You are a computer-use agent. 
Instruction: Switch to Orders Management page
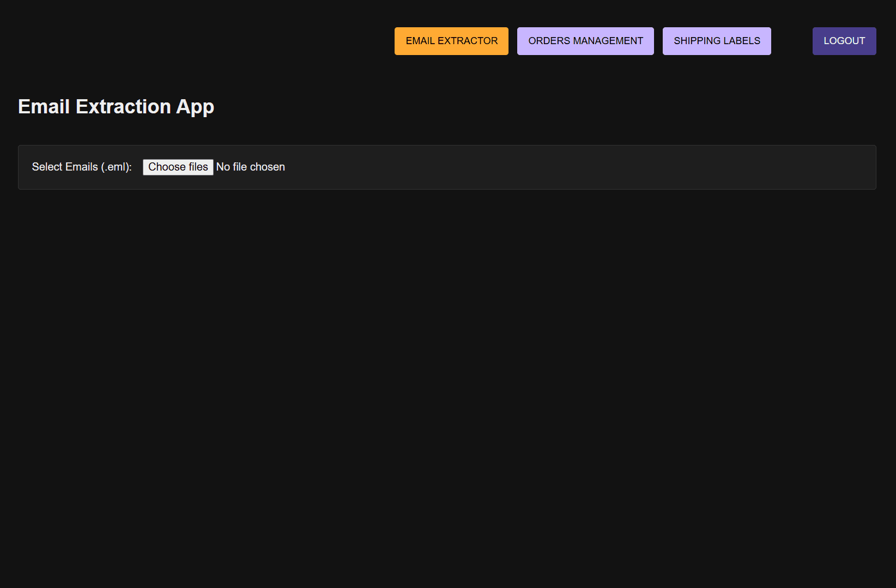pos(585,41)
